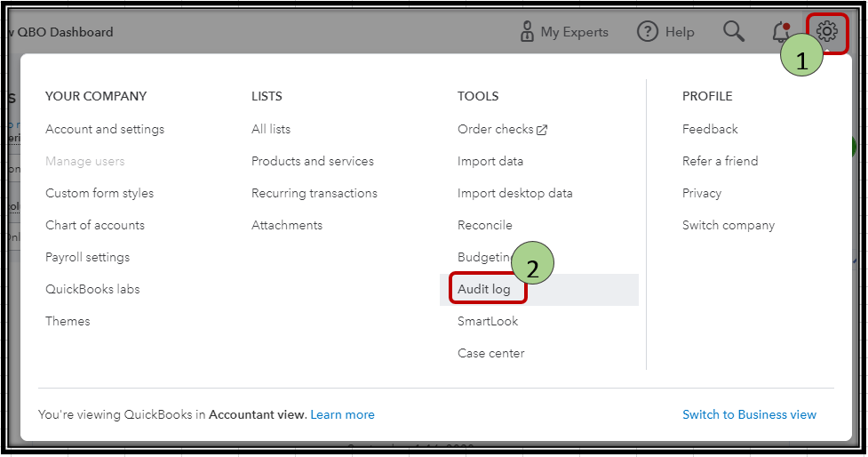This screenshot has height=457, width=868.
Task: Open Recurring transactions
Action: 315,193
